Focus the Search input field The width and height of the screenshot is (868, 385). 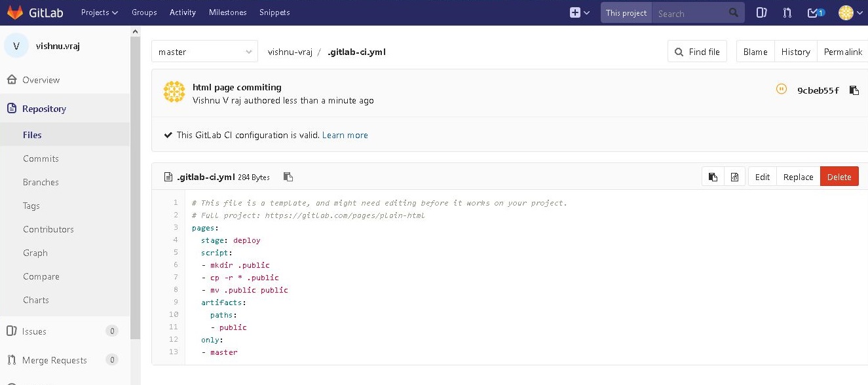pos(691,13)
